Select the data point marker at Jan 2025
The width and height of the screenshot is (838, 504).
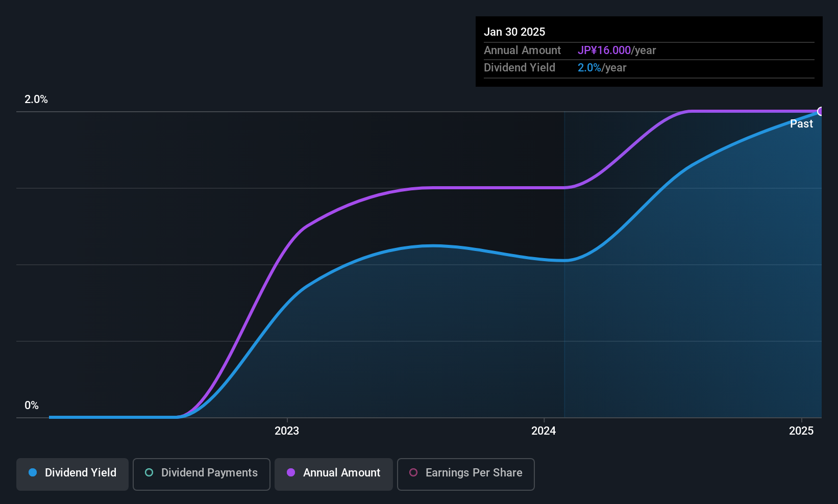click(x=821, y=111)
